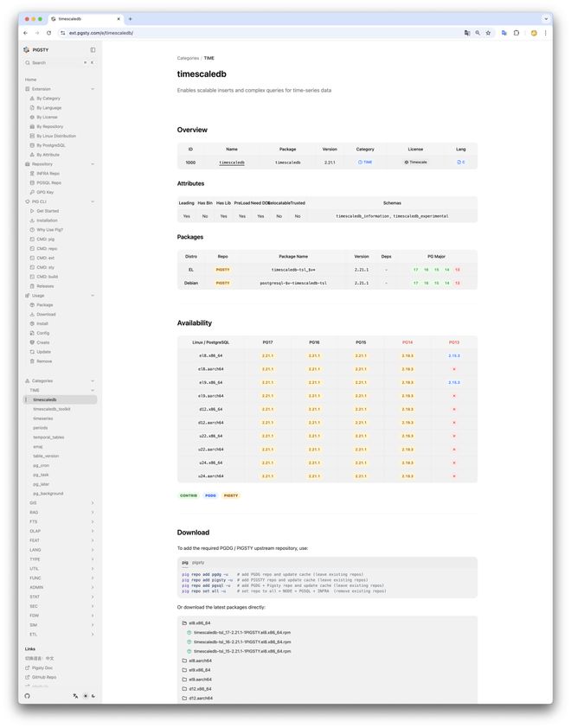Viewport: 571px width, 728px height.
Task: Click the GPG Key icon
Action: tap(32, 192)
